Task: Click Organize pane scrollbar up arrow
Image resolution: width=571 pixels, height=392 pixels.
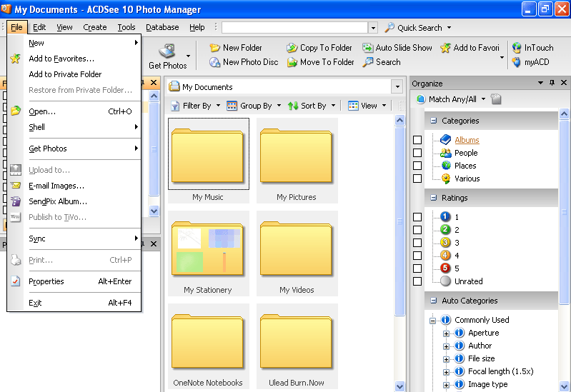Action: click(x=565, y=114)
